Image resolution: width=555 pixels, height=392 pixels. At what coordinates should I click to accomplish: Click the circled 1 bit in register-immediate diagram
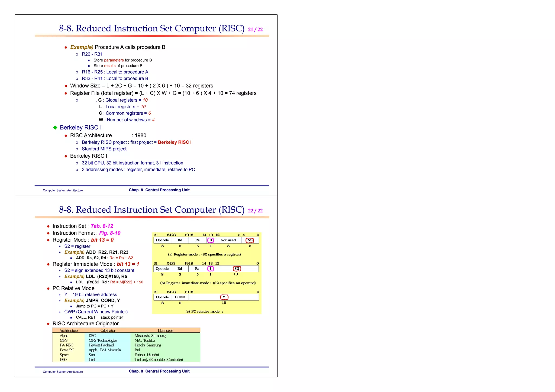tap(210, 269)
